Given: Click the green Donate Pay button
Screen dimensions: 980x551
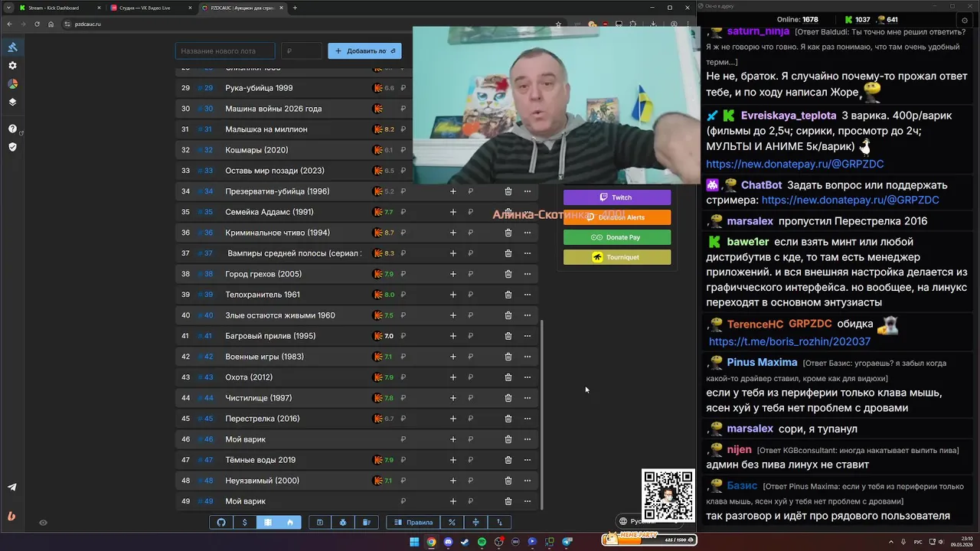Looking at the screenshot, I should [617, 237].
